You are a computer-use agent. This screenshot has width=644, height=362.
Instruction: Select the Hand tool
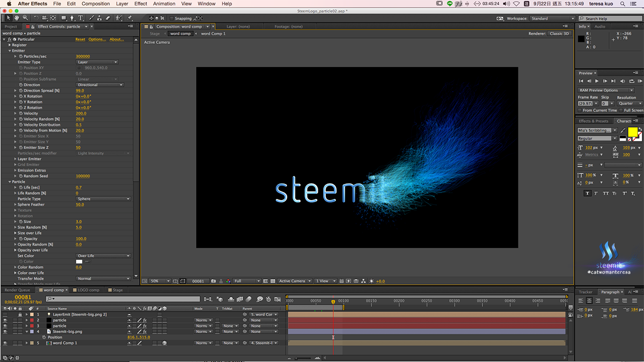click(17, 18)
